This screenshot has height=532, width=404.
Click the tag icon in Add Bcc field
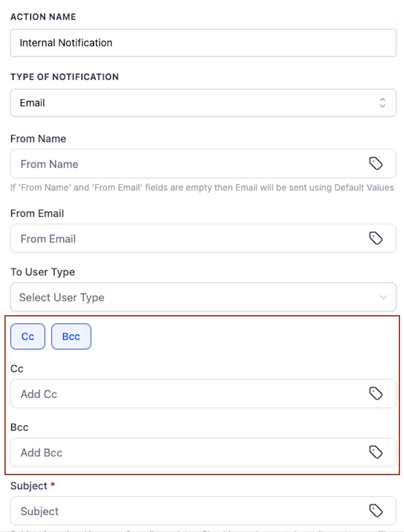(x=376, y=452)
